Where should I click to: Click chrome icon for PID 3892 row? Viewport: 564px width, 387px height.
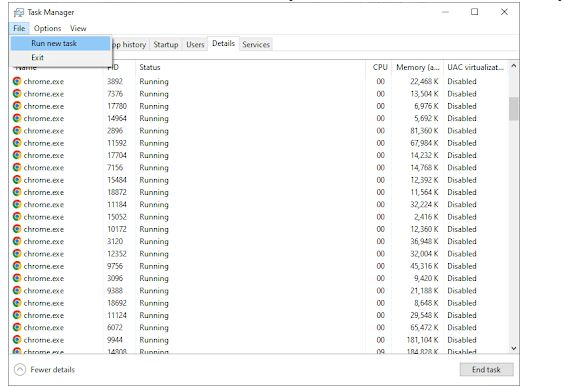point(17,81)
